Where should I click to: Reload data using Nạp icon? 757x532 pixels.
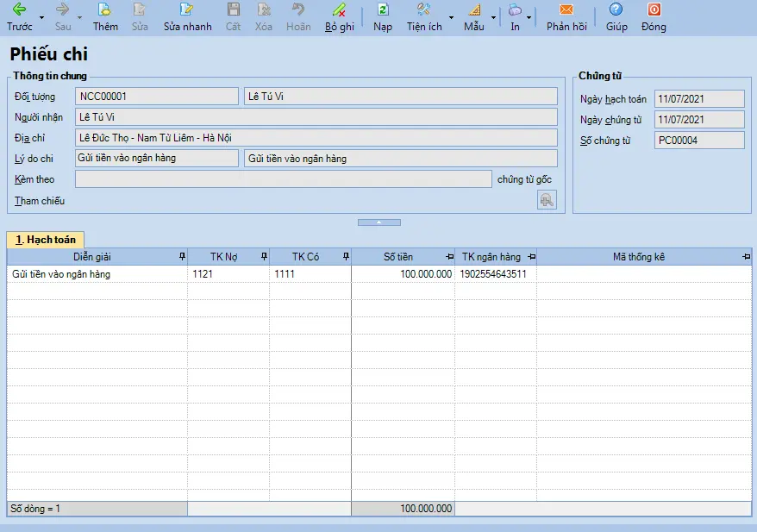tap(383, 9)
